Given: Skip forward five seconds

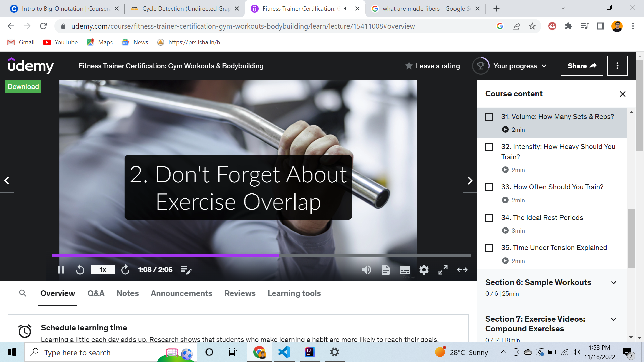Looking at the screenshot, I should coord(125,270).
